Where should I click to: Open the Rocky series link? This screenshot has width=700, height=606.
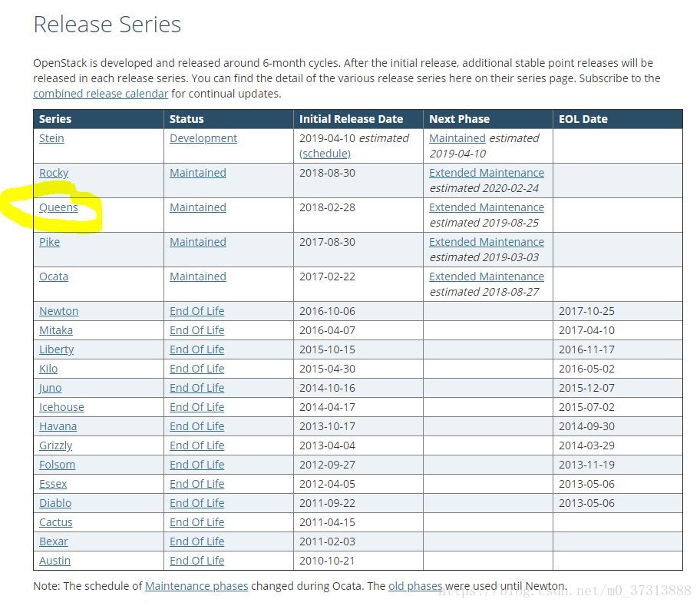coord(54,173)
